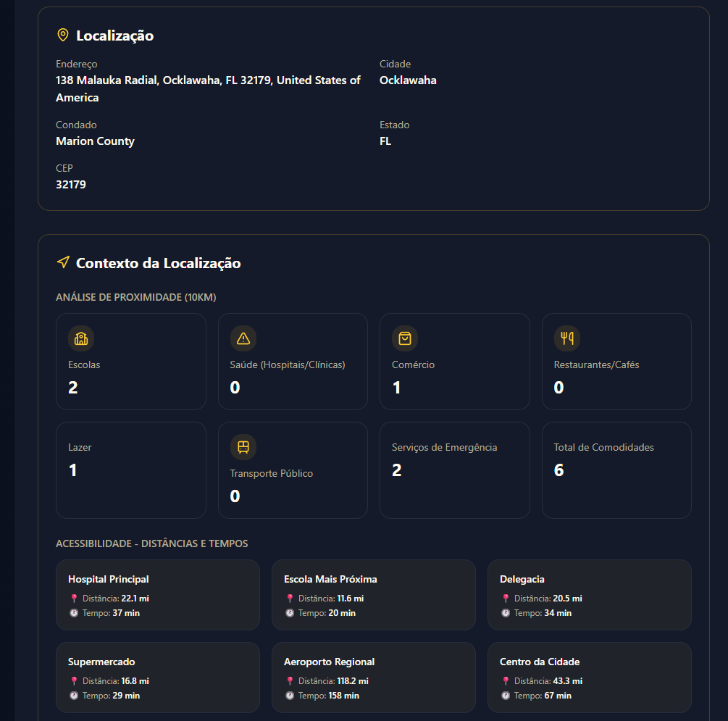This screenshot has width=728, height=721.
Task: Click the clock icon in Supermercado card
Action: click(74, 696)
